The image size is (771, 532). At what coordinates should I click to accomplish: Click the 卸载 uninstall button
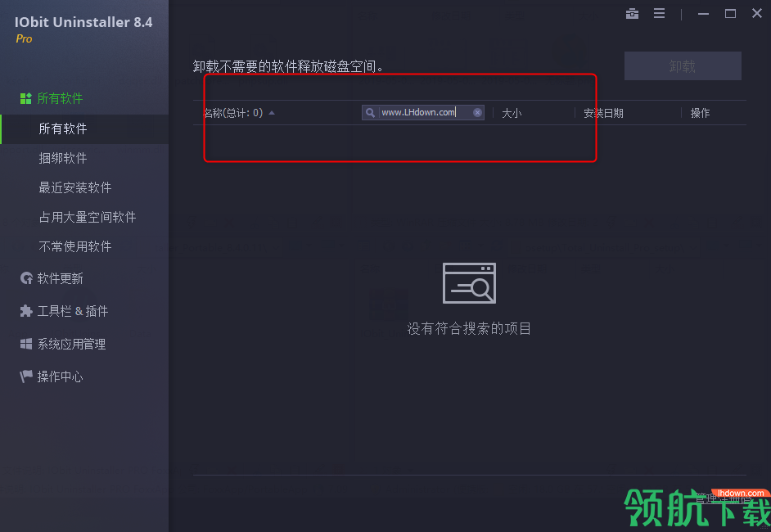(x=683, y=65)
